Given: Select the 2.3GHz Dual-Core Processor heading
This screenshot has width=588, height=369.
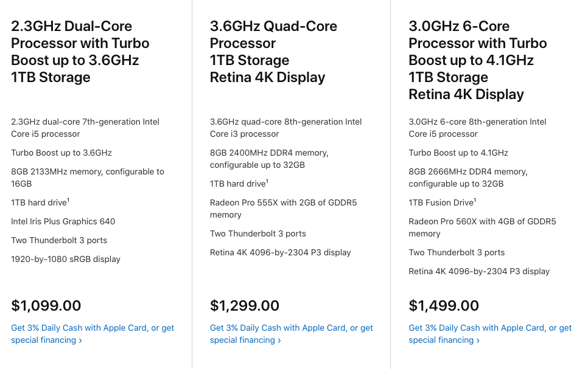Looking at the screenshot, I should (x=80, y=52).
